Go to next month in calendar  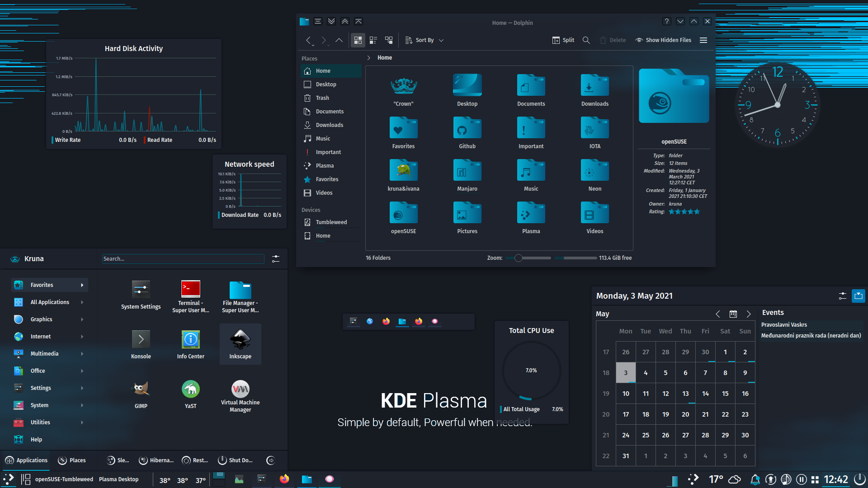pyautogui.click(x=749, y=314)
